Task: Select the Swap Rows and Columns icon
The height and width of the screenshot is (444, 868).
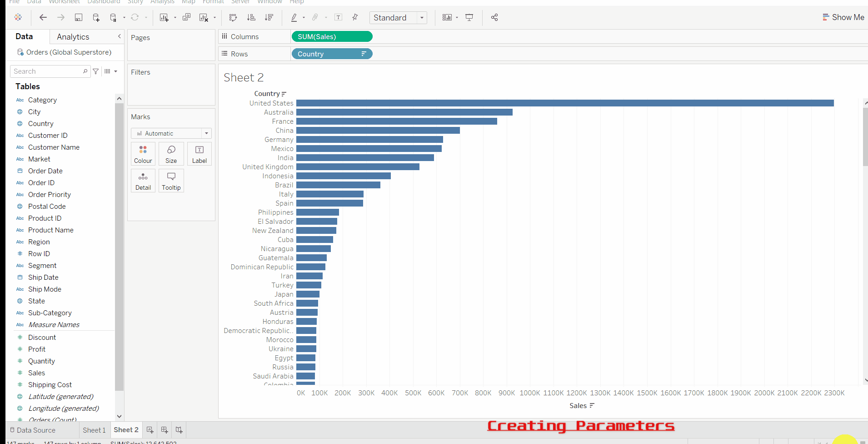Action: [x=233, y=17]
